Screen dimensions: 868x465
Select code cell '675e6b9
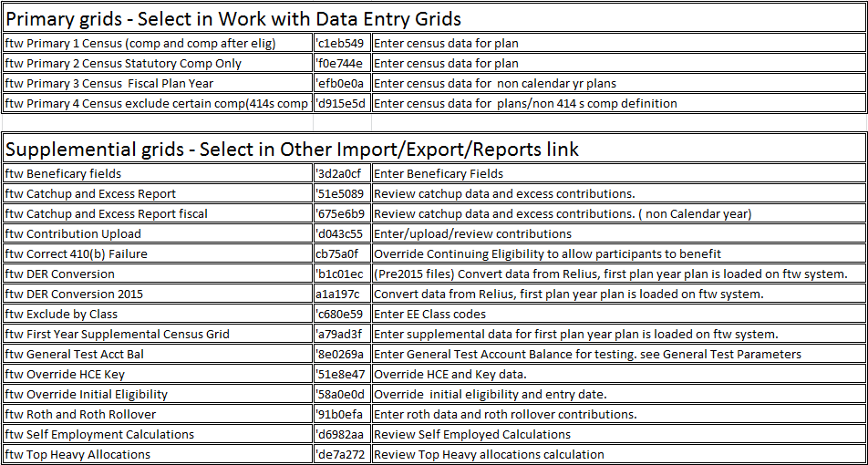click(342, 213)
